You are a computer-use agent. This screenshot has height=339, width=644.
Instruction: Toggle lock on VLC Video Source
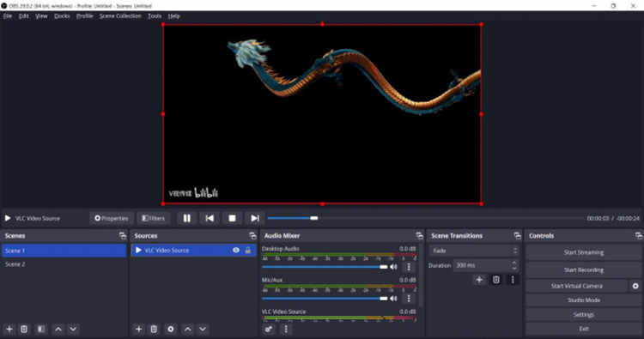247,251
